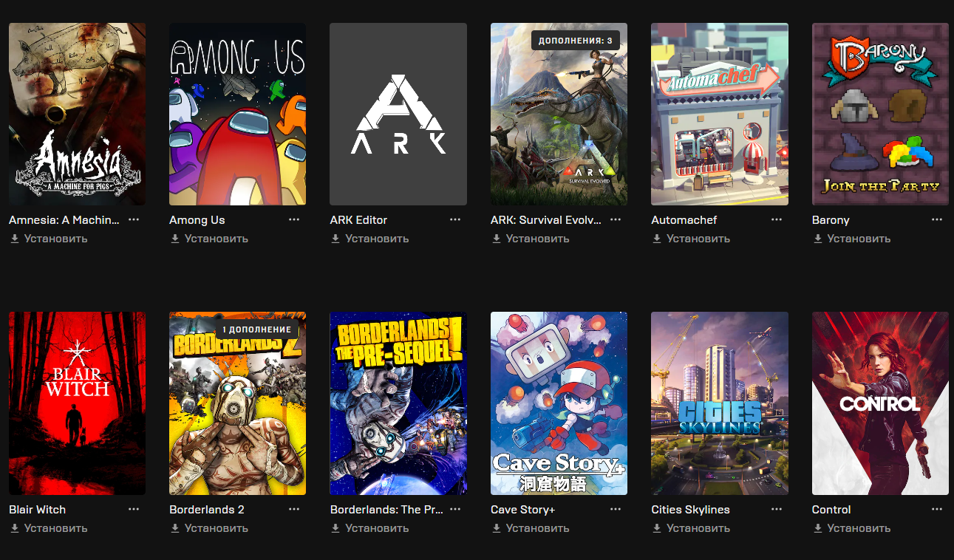The height and width of the screenshot is (560, 954).
Task: Click Установить under Borderlands 2
Action: click(x=209, y=528)
